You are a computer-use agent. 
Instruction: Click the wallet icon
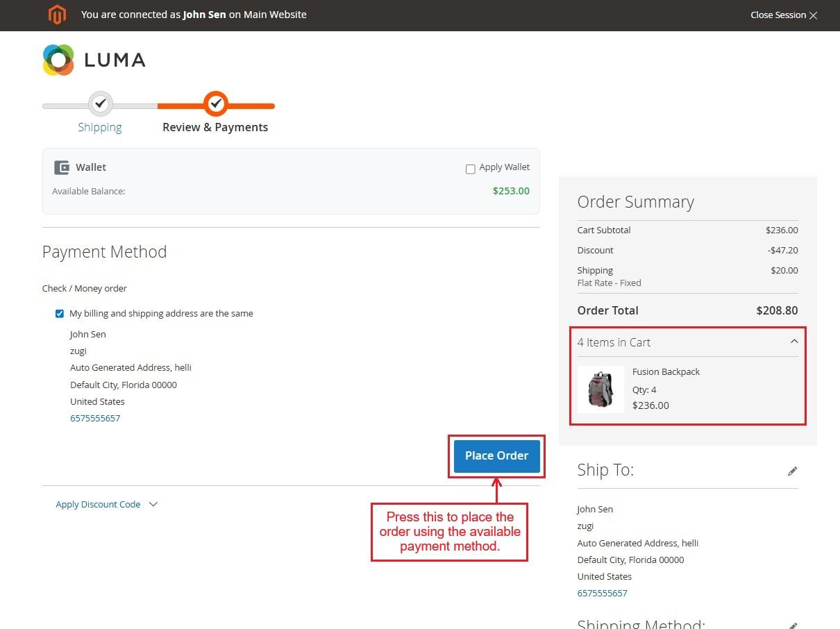pos(62,167)
